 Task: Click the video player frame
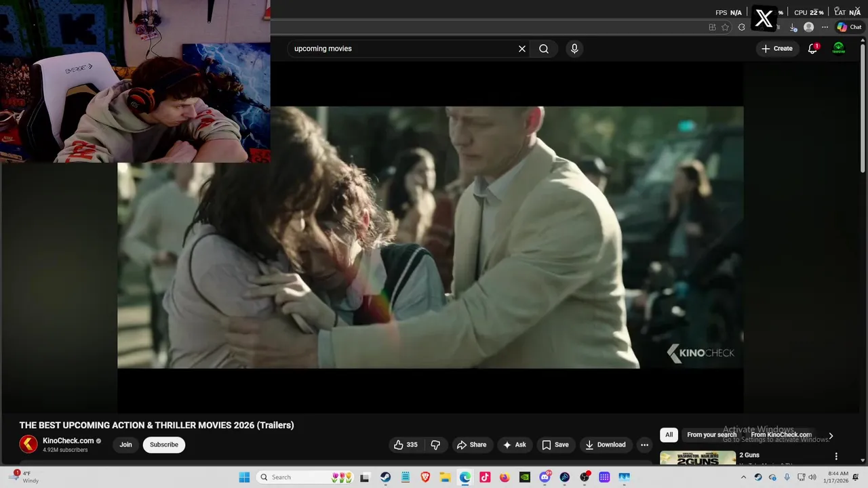pyautogui.click(x=430, y=237)
